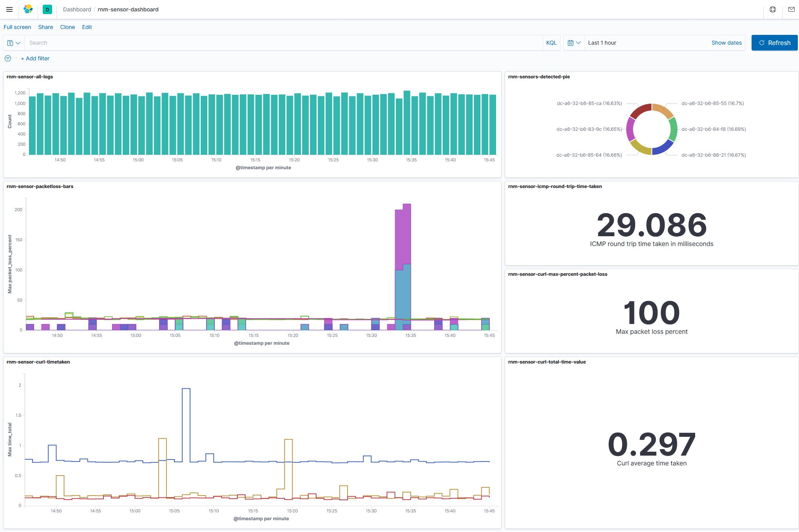
Task: Click the rnm-sensors-detected-pie panel title
Action: click(539, 77)
